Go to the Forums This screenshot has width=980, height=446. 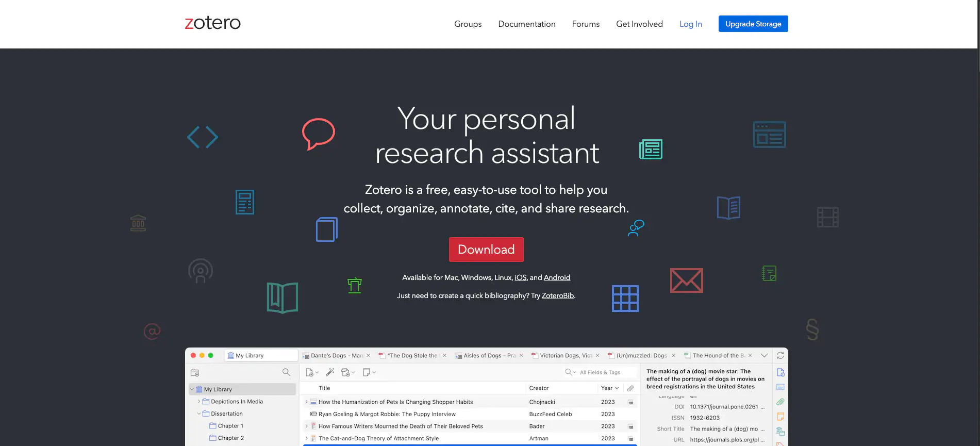pyautogui.click(x=586, y=24)
